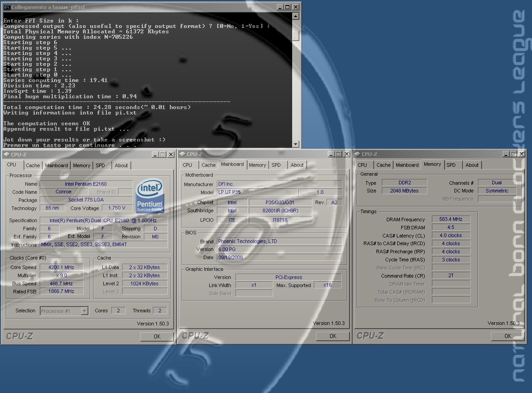Click the Channels # value Dual
The height and width of the screenshot is (393, 532).
click(497, 183)
